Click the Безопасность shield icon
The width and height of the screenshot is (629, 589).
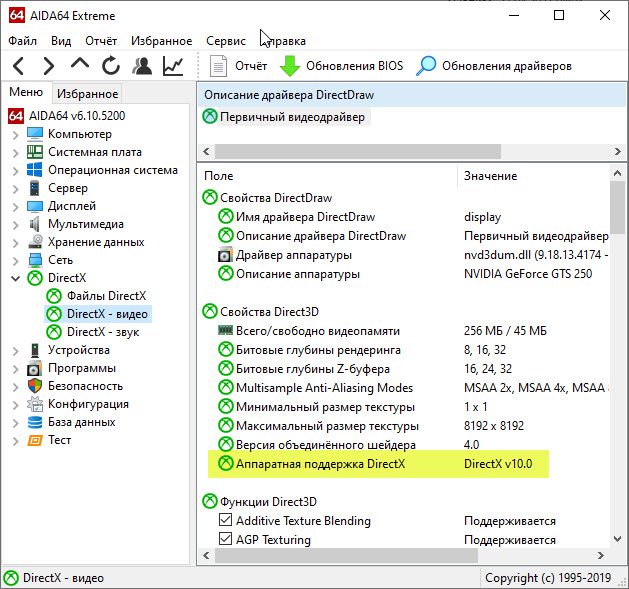(35, 386)
